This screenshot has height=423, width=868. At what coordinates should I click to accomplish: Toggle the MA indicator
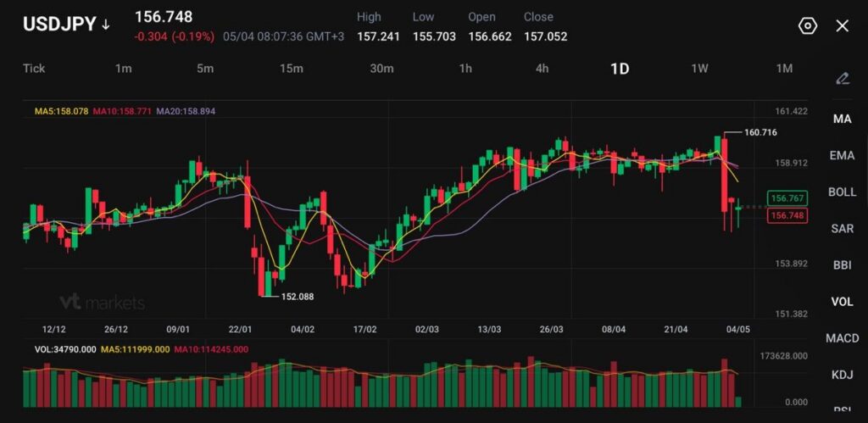point(842,119)
